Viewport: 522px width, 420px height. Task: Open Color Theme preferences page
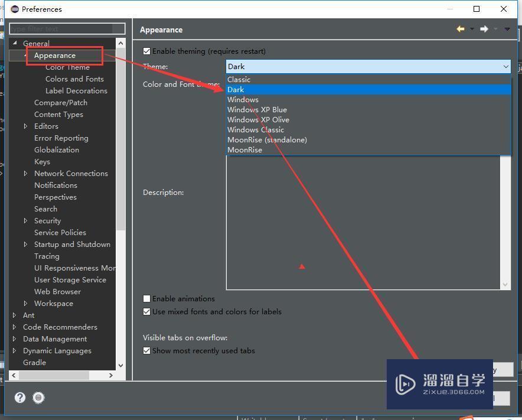[x=67, y=67]
